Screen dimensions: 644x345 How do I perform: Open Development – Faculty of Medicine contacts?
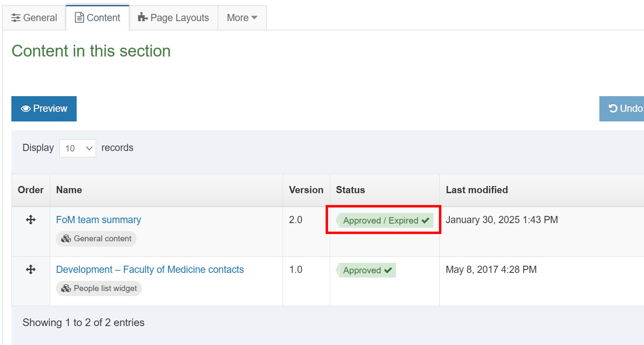(x=150, y=270)
